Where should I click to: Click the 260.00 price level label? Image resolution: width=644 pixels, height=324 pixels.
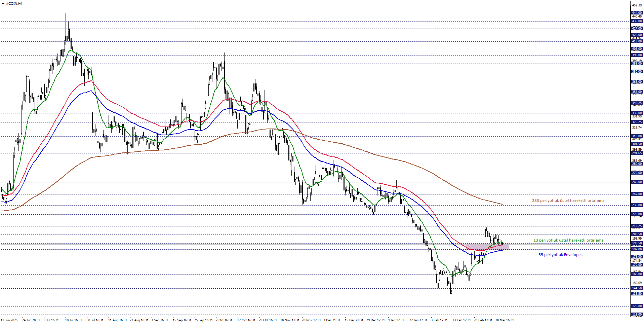pos(637,182)
